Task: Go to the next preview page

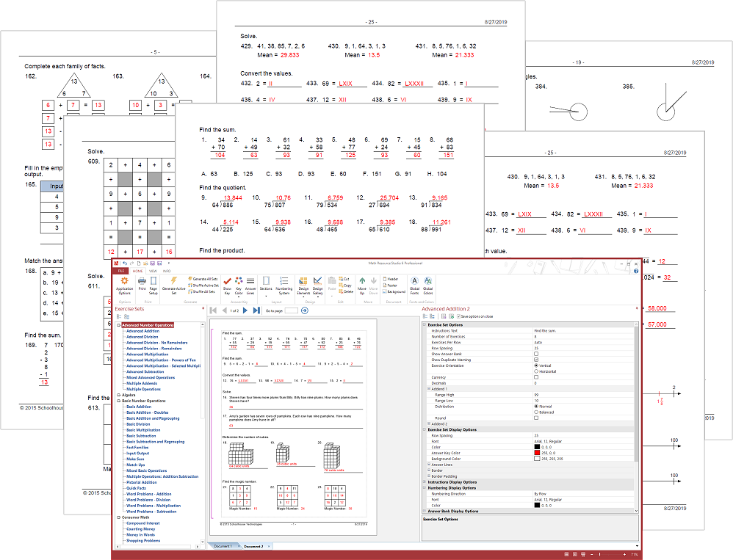Action: click(245, 310)
